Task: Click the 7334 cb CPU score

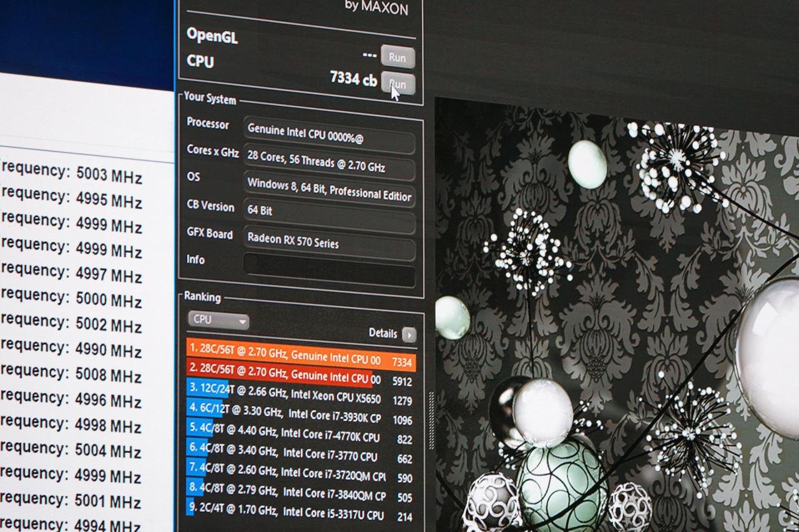Action: click(353, 79)
